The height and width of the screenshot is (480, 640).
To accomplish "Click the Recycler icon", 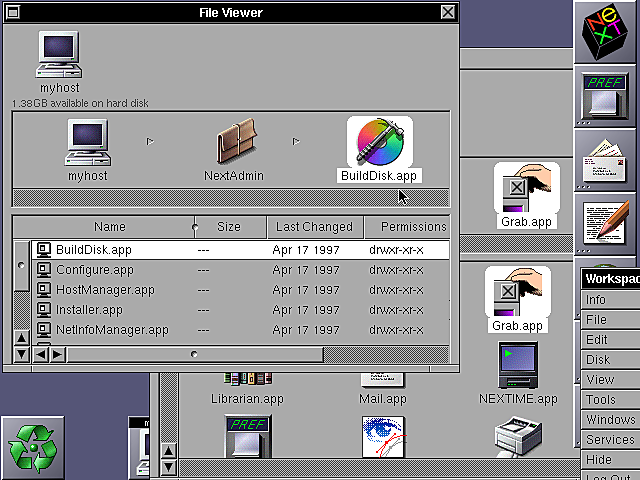I will (x=33, y=448).
